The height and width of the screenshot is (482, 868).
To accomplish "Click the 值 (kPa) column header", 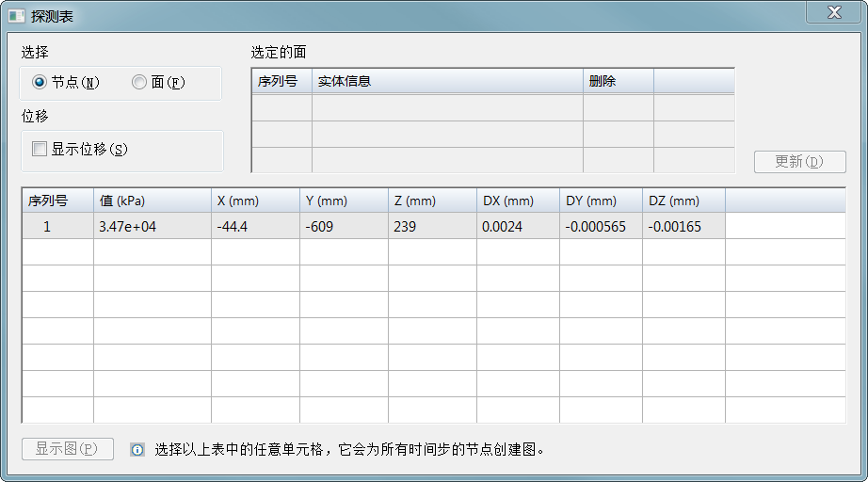I will click(152, 201).
